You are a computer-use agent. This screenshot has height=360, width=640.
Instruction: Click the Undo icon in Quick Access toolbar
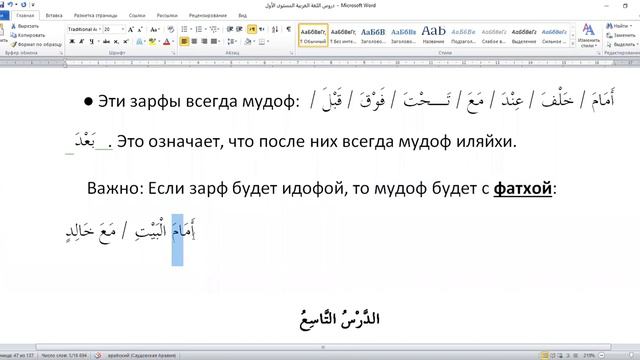pos(11,5)
